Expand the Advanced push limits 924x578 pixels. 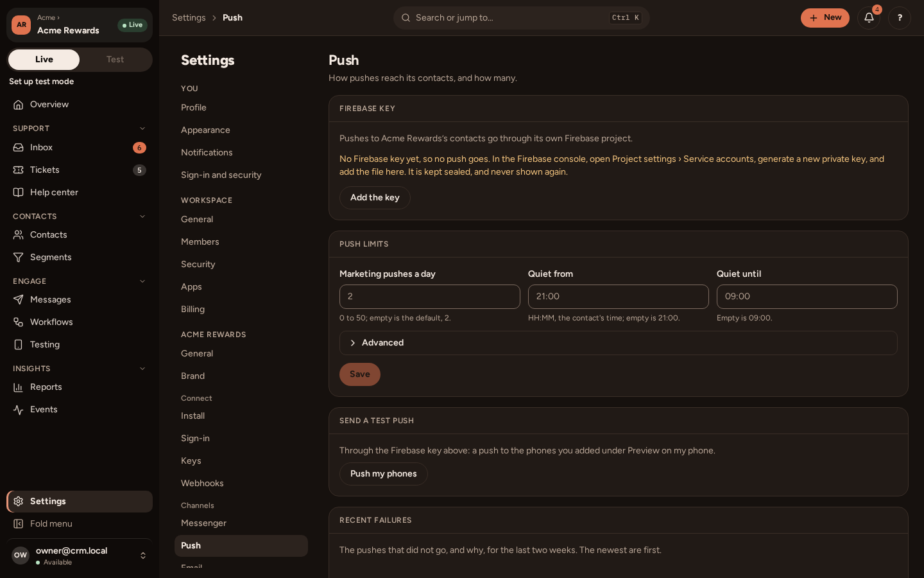(x=618, y=343)
